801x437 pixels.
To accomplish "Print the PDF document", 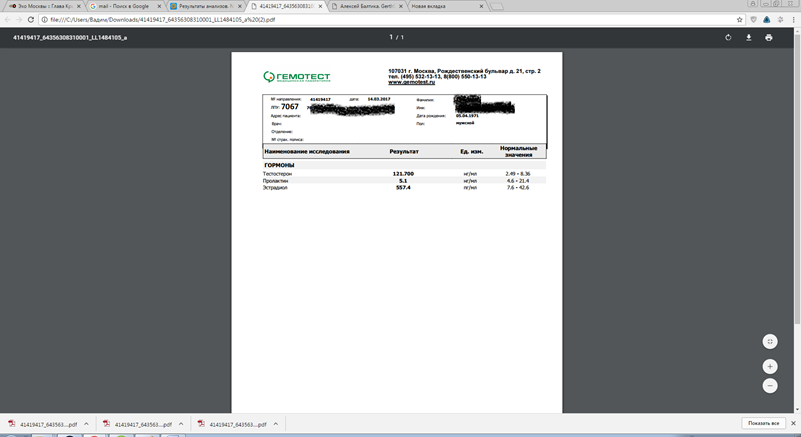I will 768,37.
